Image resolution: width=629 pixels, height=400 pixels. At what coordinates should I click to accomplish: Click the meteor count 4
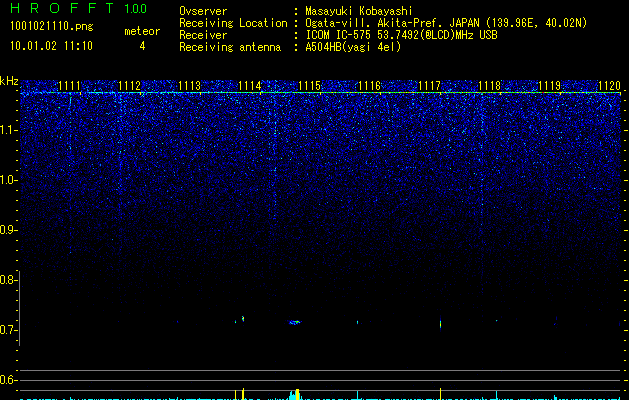[142, 46]
